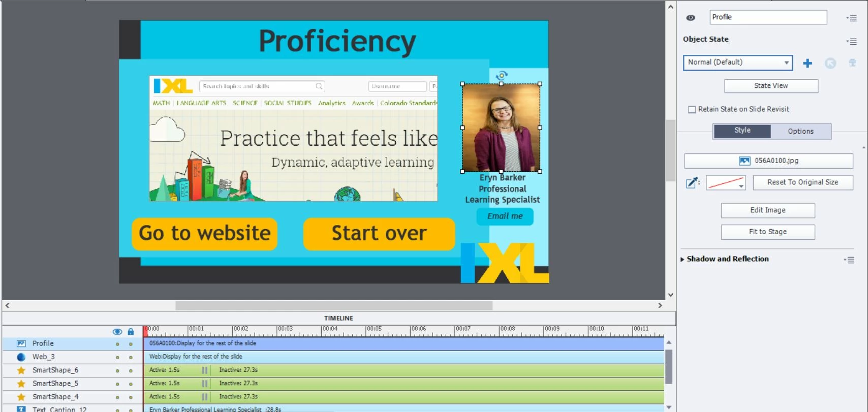This screenshot has height=412, width=868.
Task: Click the pause marker on SmartShape_5 timeline bar
Action: [x=205, y=383]
